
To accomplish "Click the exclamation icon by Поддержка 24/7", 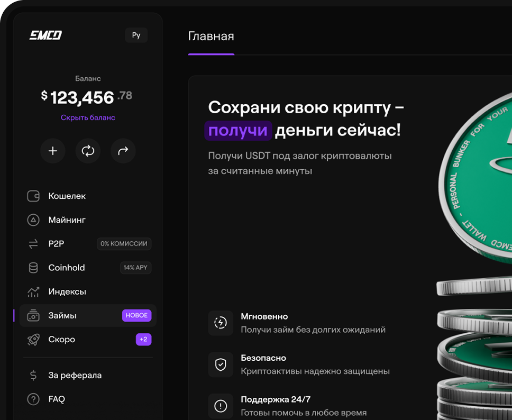I will click(221, 406).
